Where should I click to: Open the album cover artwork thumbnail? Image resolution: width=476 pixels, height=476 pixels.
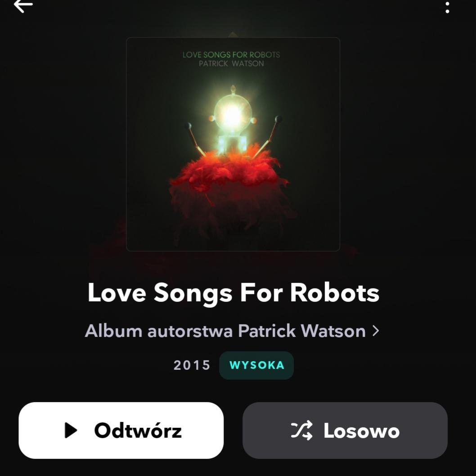[233, 144]
